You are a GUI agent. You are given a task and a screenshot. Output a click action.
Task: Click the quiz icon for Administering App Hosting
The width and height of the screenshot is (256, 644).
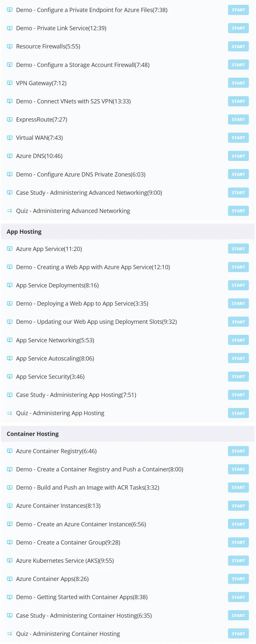click(9, 413)
